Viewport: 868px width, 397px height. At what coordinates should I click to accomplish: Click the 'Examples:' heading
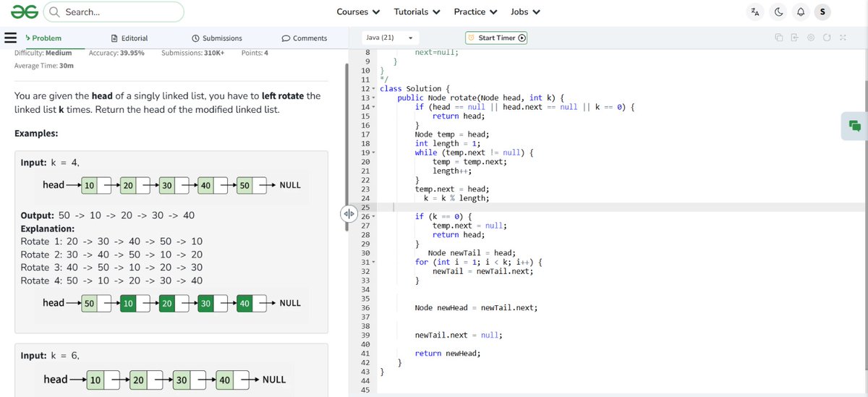36,134
